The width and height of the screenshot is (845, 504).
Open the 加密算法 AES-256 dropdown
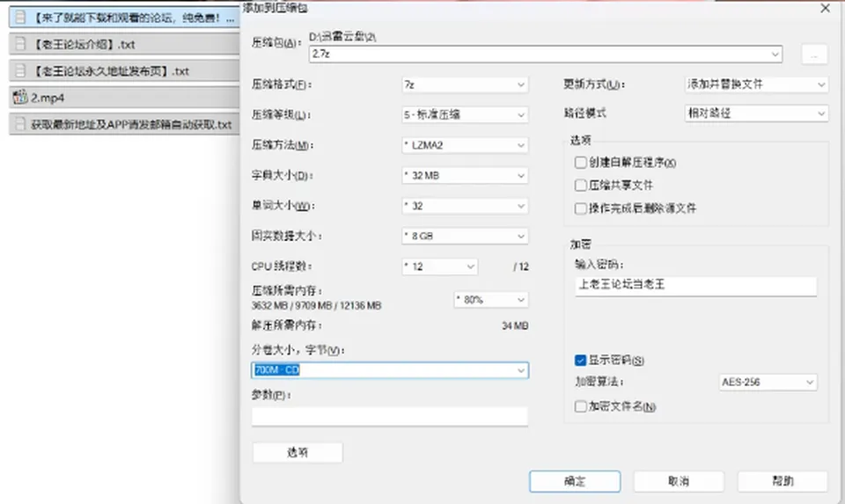click(768, 382)
